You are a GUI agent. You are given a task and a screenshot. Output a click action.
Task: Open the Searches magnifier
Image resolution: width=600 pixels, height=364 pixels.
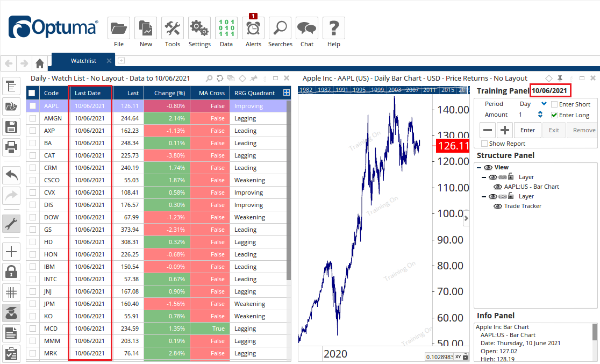pyautogui.click(x=280, y=28)
